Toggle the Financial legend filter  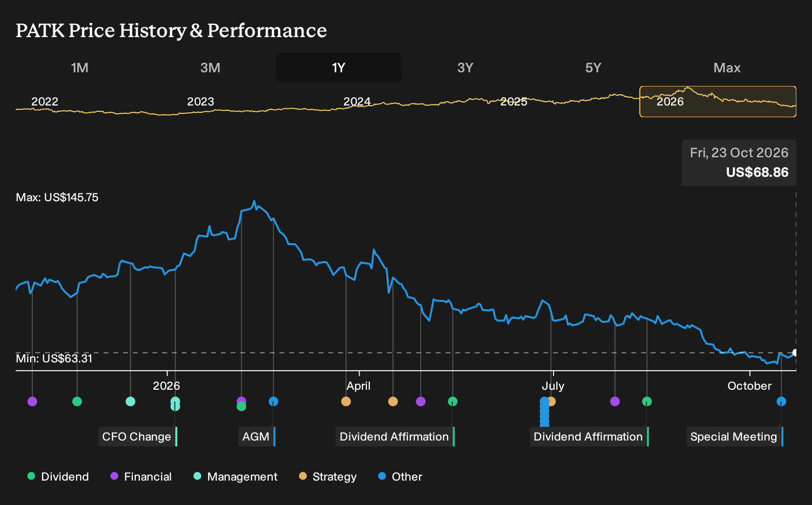pyautogui.click(x=141, y=477)
